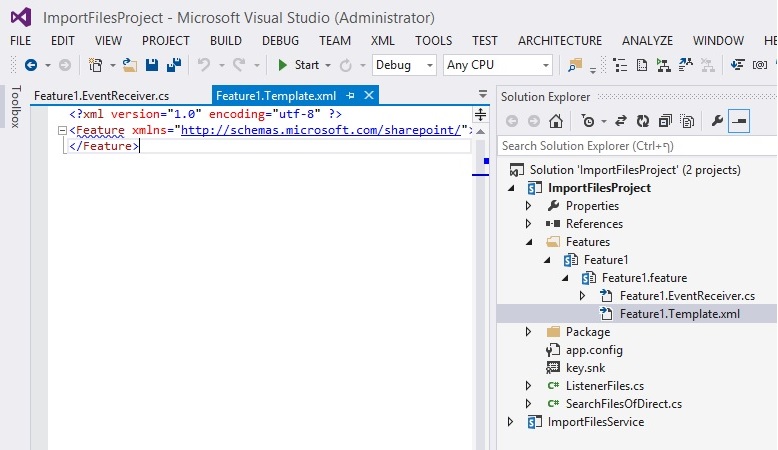Screen dimensions: 778x450
Task: Click the Redo toolbar icon
Action: (x=239, y=65)
